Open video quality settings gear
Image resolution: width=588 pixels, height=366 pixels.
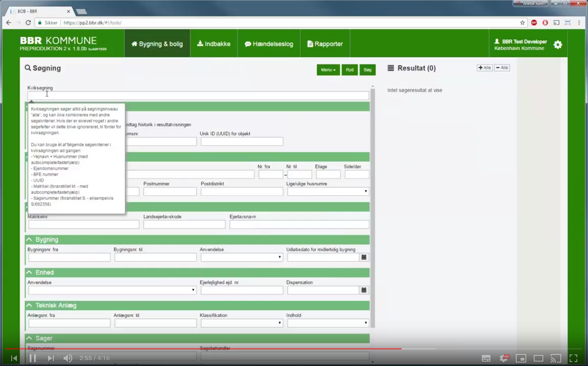pyautogui.click(x=504, y=358)
